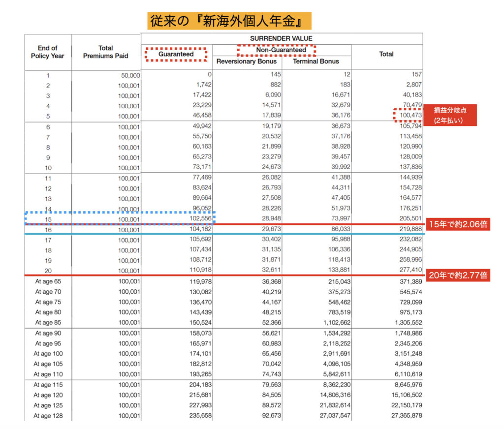This screenshot has height=429, width=504.
Task: Select the Total Premiums Paid header
Action: [105, 52]
